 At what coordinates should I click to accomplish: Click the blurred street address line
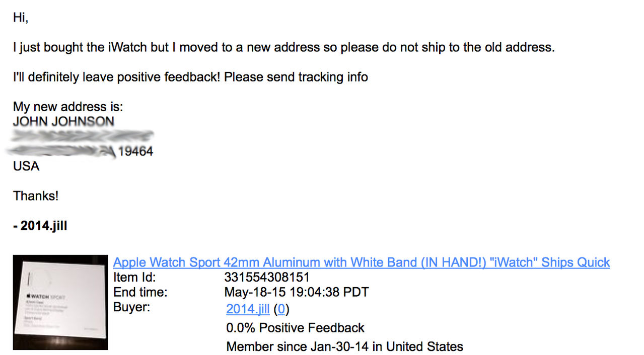83,136
